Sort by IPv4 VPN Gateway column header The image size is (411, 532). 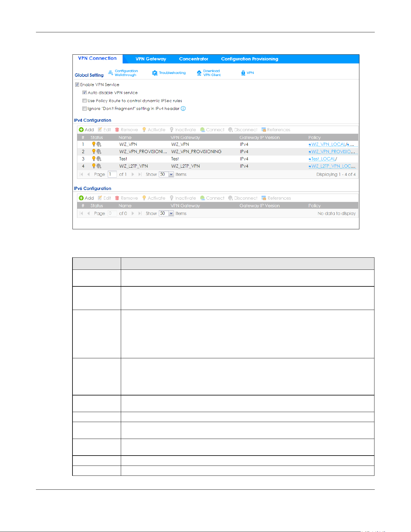click(185, 137)
